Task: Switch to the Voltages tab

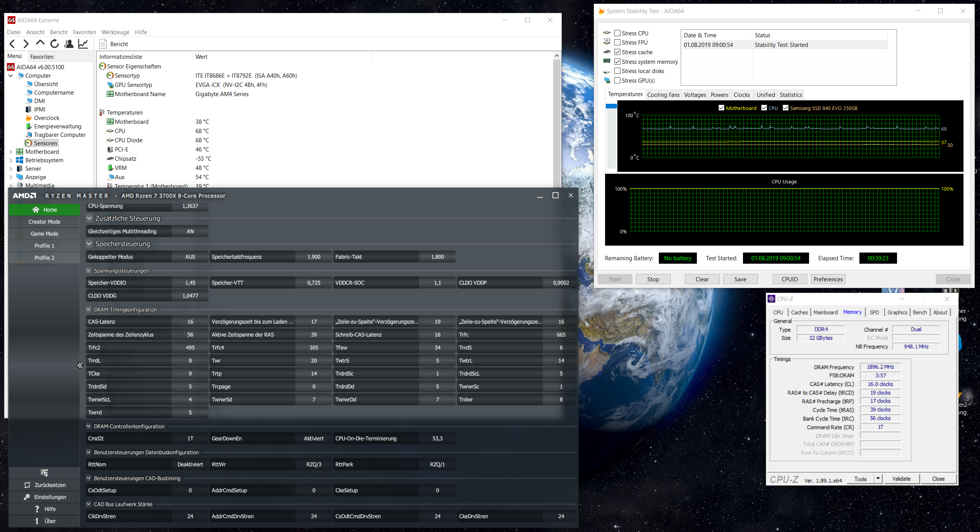Action: coord(695,95)
